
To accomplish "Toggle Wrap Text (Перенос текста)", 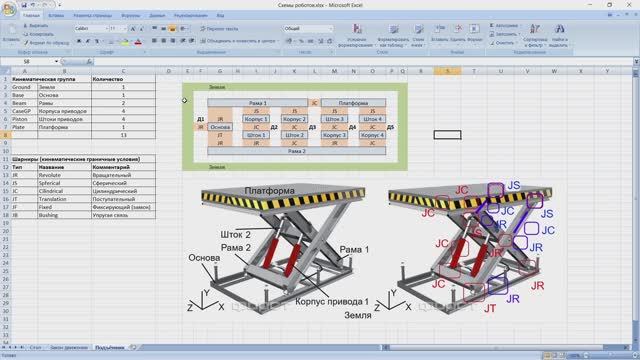I will pos(219,29).
